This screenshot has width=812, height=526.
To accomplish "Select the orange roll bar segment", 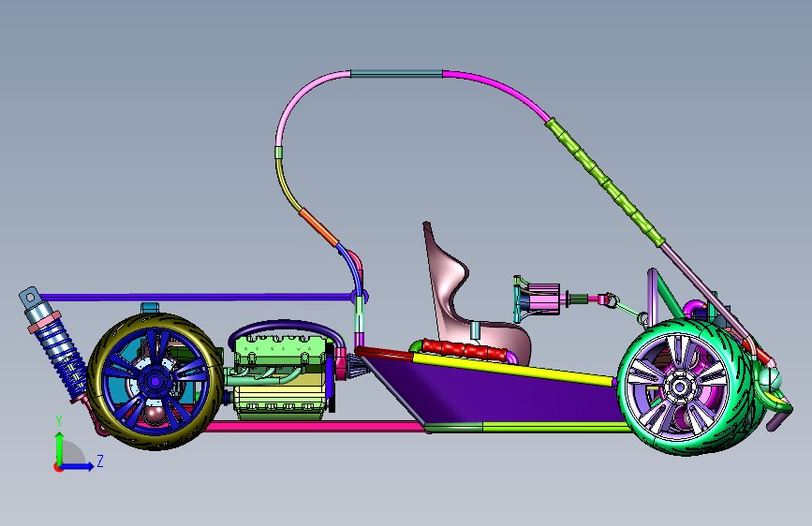I will click(x=319, y=226).
